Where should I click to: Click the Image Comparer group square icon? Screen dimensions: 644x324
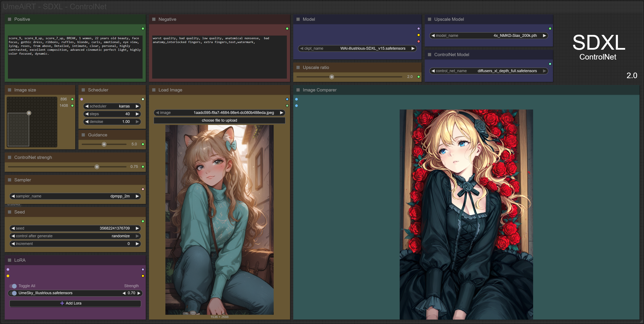pyautogui.click(x=298, y=90)
